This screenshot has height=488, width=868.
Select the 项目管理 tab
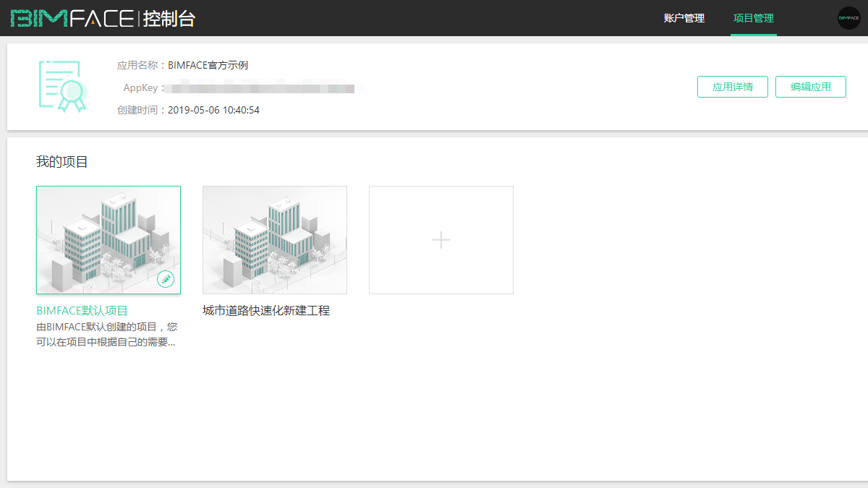point(753,18)
